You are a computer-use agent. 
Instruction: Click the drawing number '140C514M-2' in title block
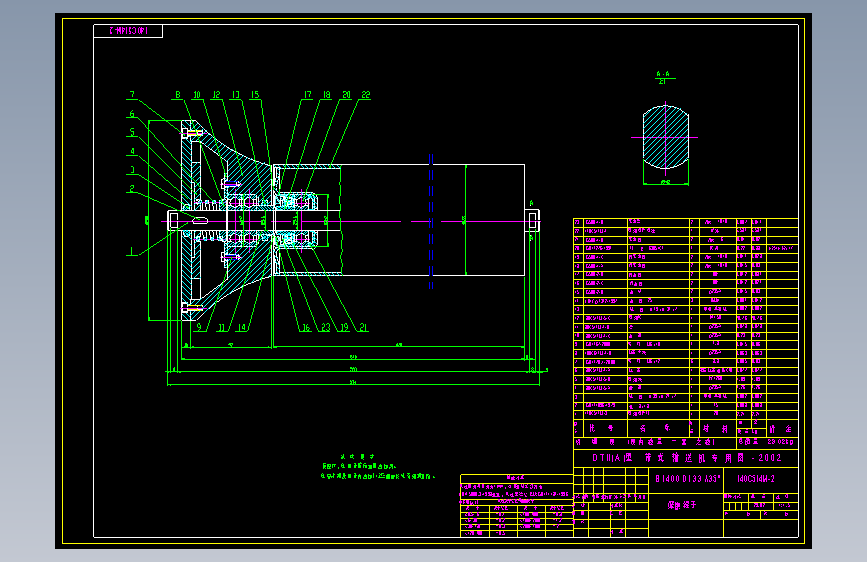pos(756,478)
